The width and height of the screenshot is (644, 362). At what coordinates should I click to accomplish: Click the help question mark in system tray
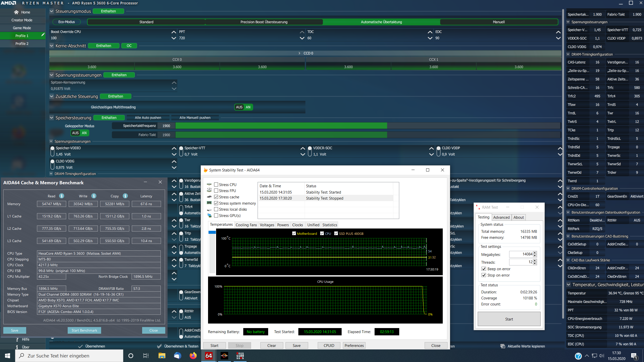coord(578,356)
